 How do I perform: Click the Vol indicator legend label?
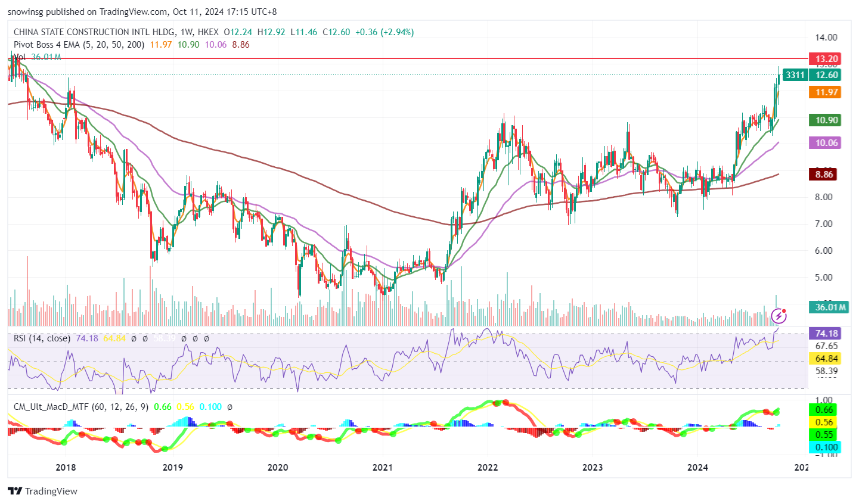[x=20, y=57]
